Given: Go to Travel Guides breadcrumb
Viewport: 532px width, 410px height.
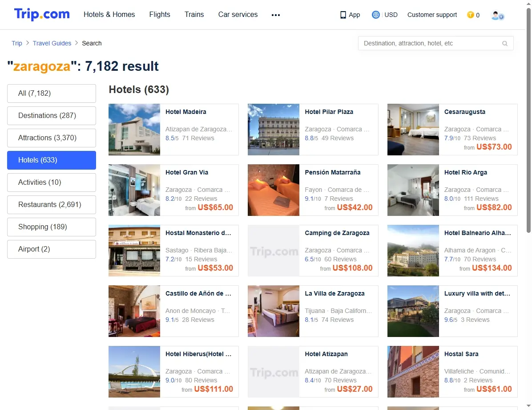Looking at the screenshot, I should (52, 43).
